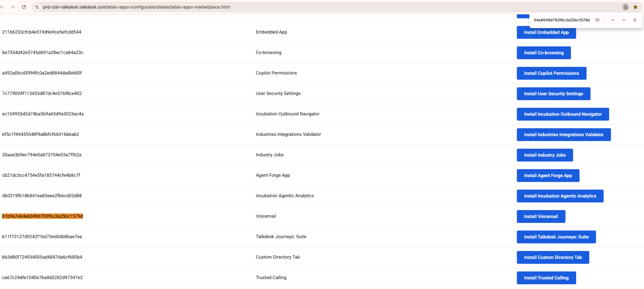Click the Install Industry Jobs button
The image size is (644, 289).
click(x=545, y=155)
